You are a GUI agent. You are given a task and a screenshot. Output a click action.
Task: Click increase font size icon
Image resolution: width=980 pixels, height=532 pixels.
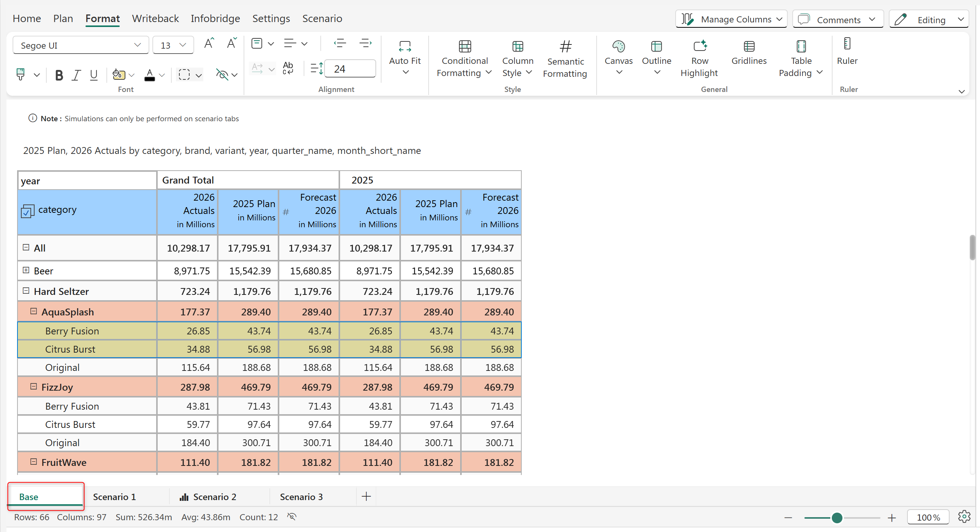[x=209, y=44]
